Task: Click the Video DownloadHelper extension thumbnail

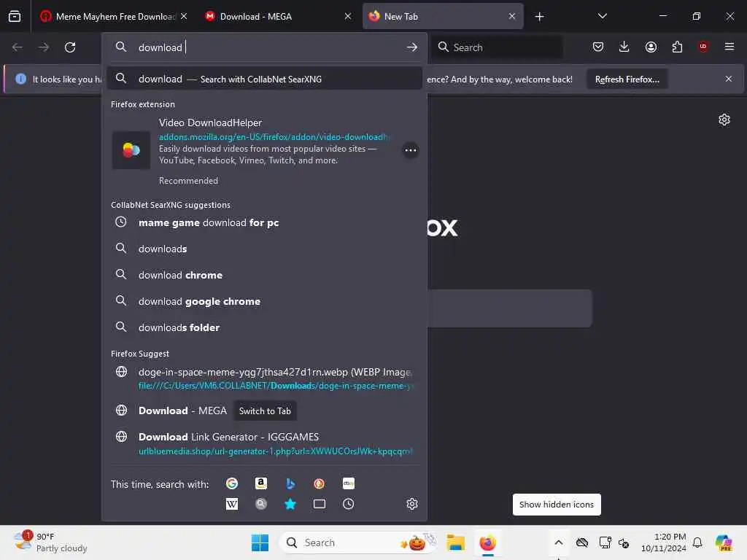Action: click(x=131, y=150)
